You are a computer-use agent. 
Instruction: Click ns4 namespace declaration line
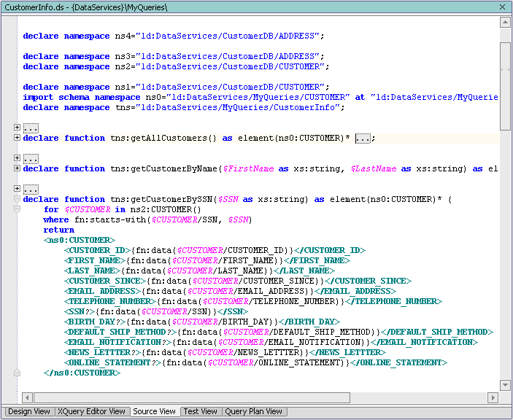point(174,36)
